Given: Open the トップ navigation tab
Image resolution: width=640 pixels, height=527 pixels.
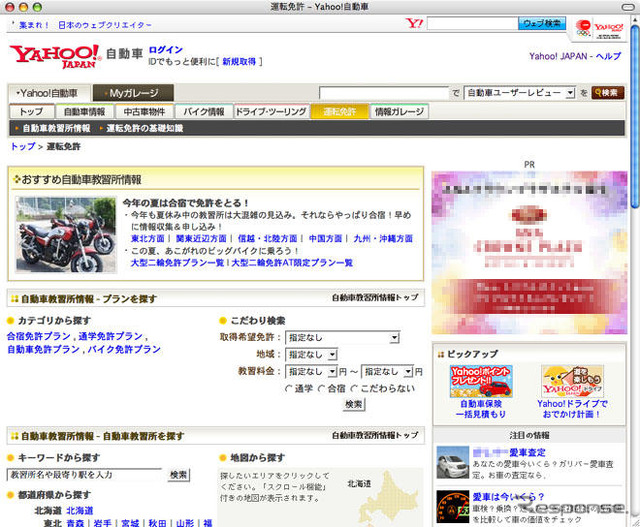Looking at the screenshot, I should 31,111.
